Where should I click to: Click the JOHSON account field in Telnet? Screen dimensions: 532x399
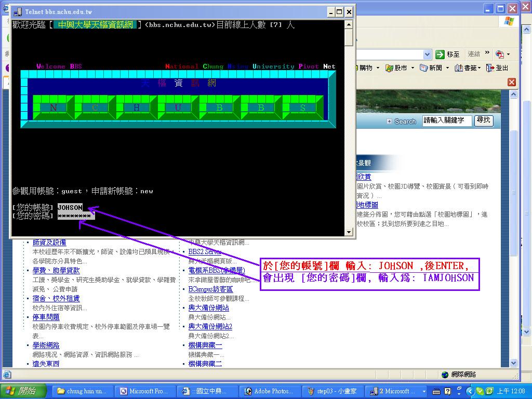[70, 207]
